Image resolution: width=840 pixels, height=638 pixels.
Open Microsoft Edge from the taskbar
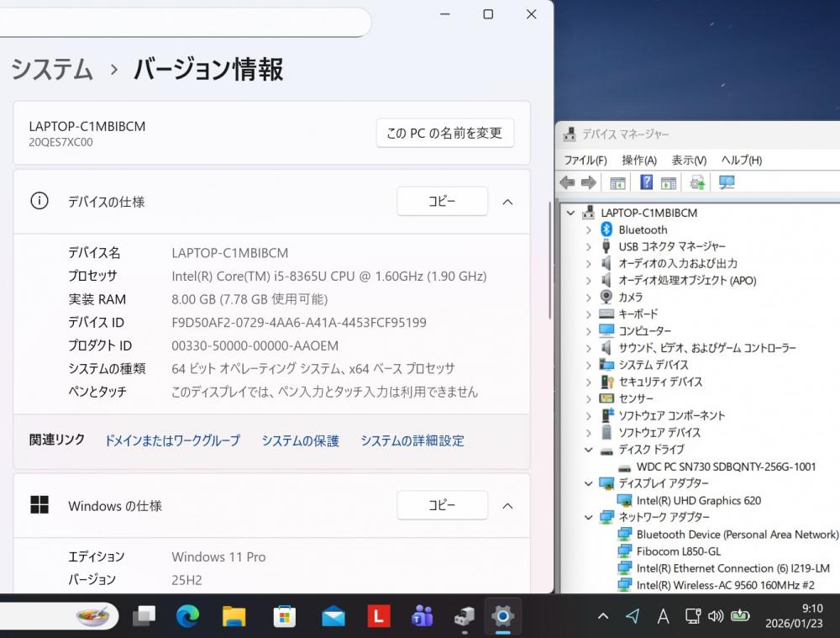[187, 616]
